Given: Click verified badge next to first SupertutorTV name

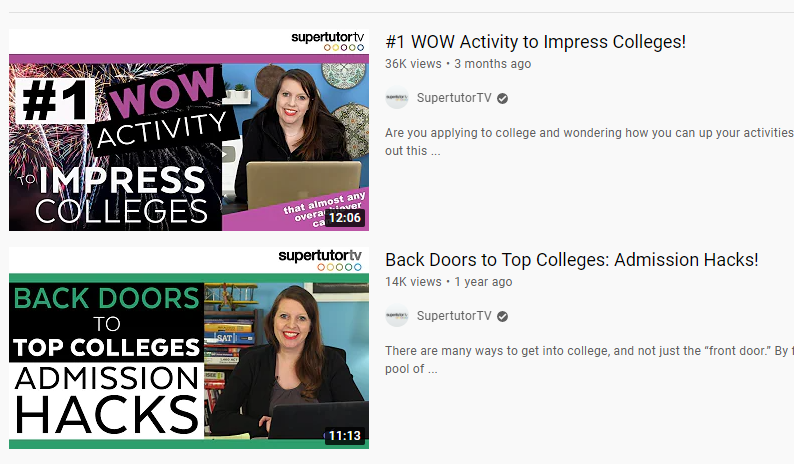Looking at the screenshot, I should (x=502, y=98).
